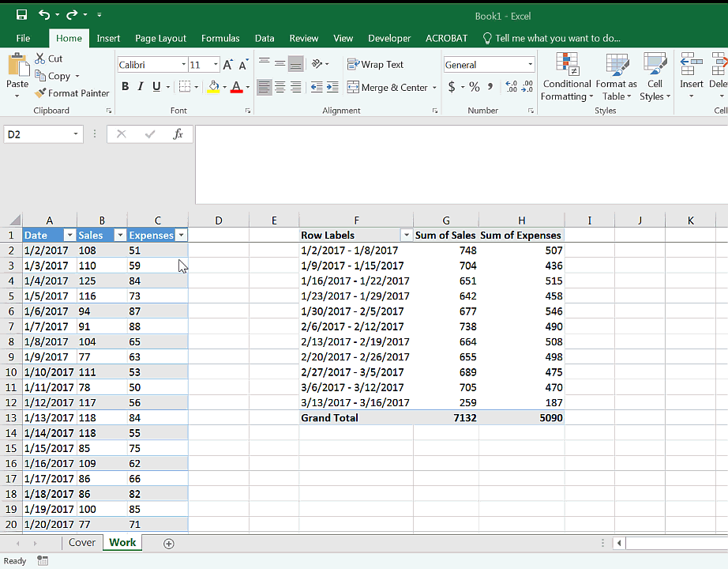Click the Name Box showing D2
Viewport: 728px width, 569px height.
pyautogui.click(x=38, y=134)
